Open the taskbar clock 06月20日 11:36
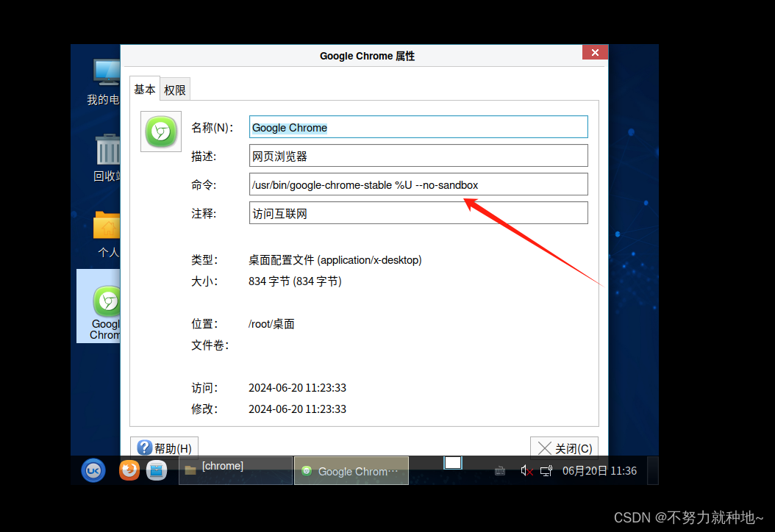This screenshot has height=532, width=775. (599, 471)
